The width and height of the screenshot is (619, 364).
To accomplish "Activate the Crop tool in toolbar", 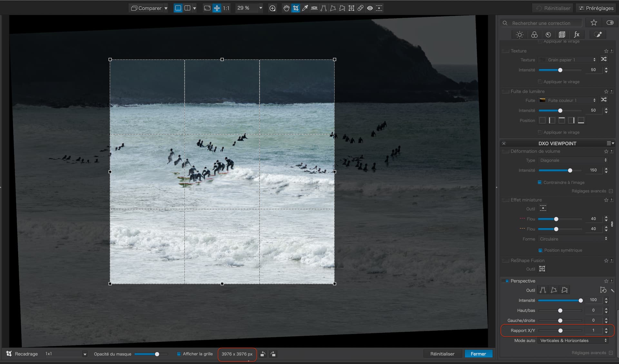I will (296, 8).
